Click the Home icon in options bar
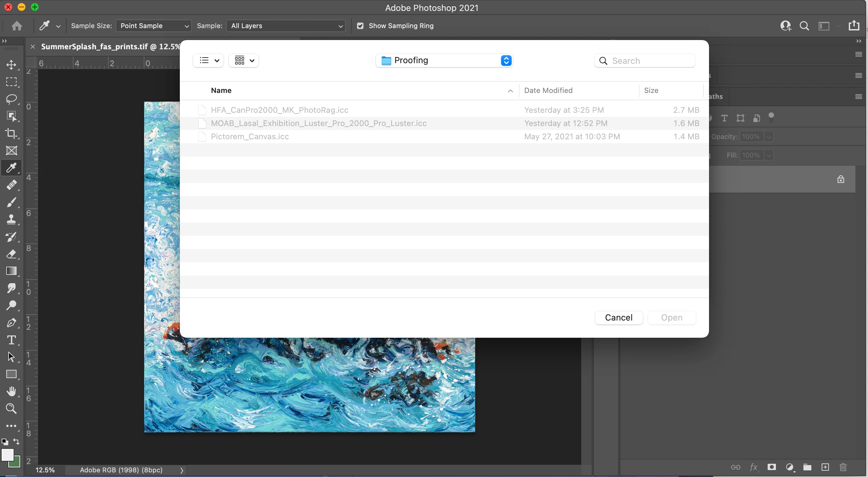Image resolution: width=868 pixels, height=477 pixels. coord(17,26)
